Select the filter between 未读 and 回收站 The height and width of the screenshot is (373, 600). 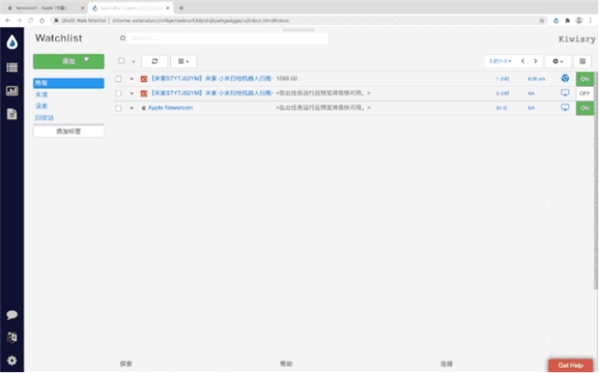pos(41,106)
